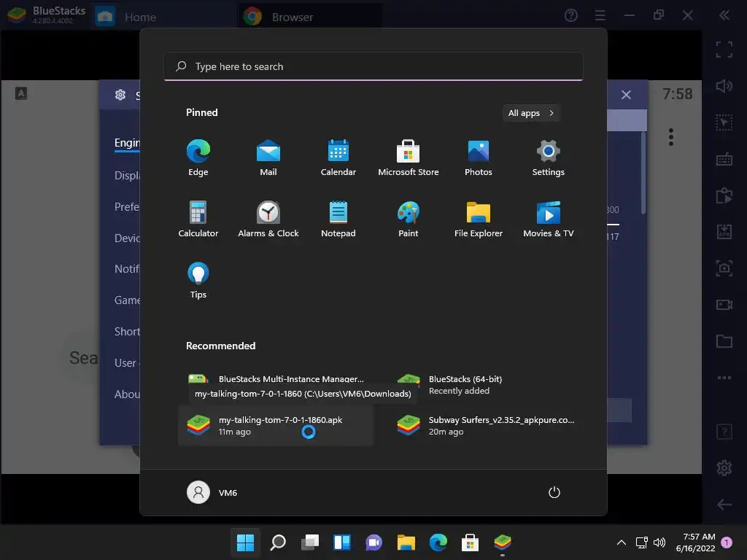Image resolution: width=747 pixels, height=560 pixels.
Task: Click the power button in Start menu
Action: [x=554, y=492]
